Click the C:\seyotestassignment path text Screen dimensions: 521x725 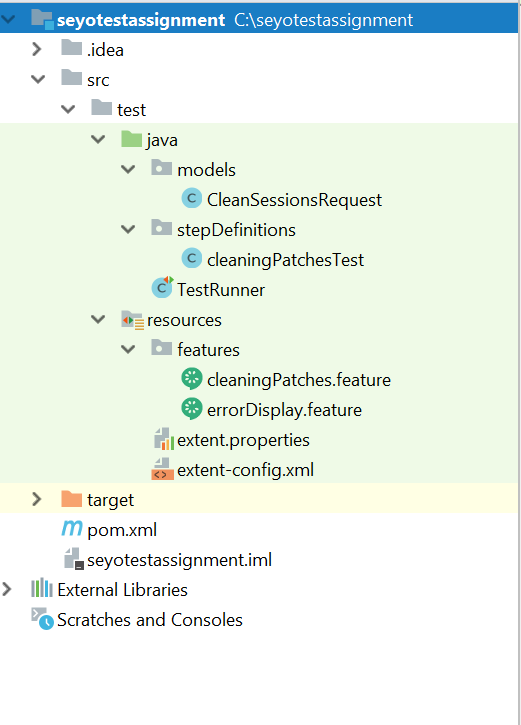point(323,20)
